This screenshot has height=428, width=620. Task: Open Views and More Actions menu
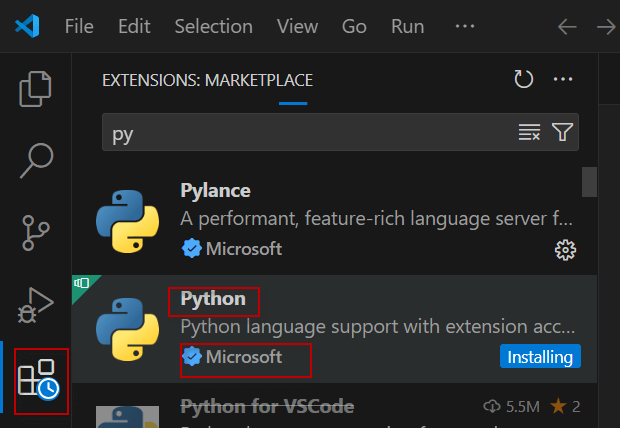pos(563,79)
